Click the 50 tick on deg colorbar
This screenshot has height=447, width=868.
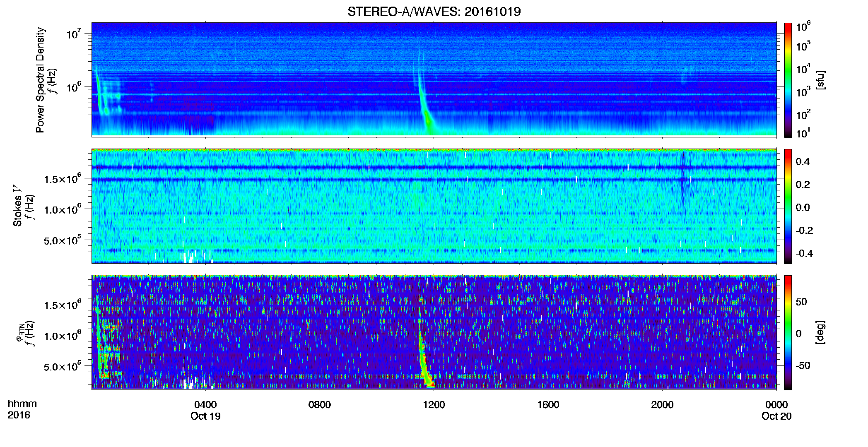pos(801,302)
